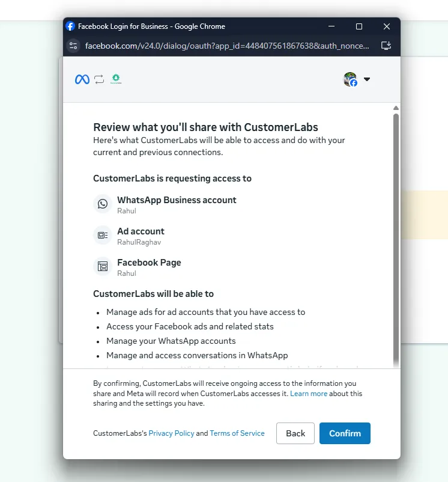Screen dimensions: 448x482
Task: Close the Facebook Login popup window
Action: click(387, 26)
